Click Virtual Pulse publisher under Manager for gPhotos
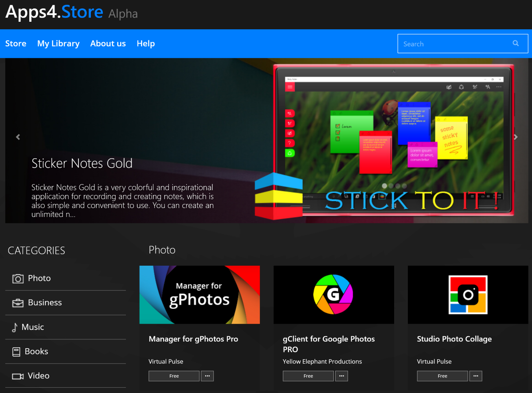The image size is (532, 393). point(166,362)
